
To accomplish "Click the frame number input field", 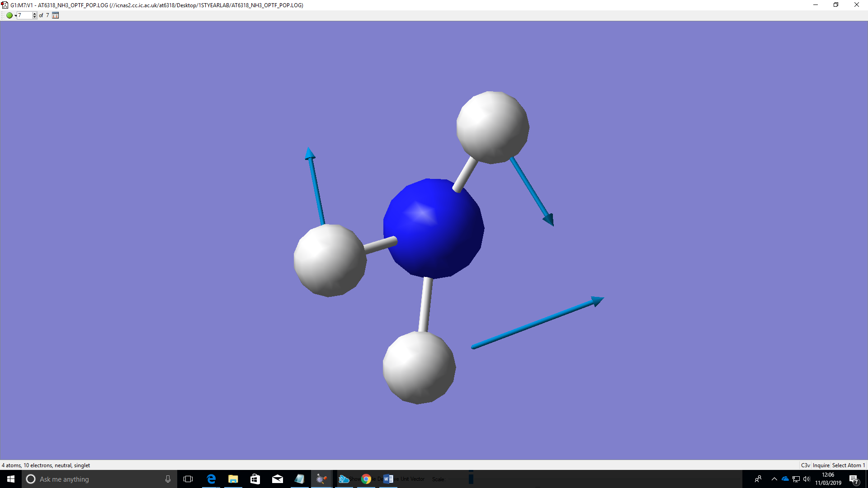I will tap(25, 15).
